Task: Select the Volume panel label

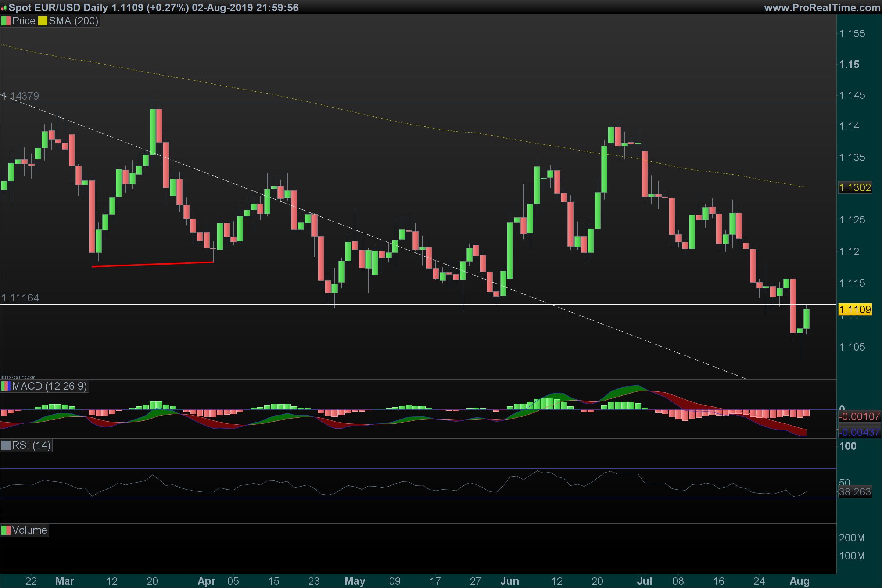Action: (29, 530)
